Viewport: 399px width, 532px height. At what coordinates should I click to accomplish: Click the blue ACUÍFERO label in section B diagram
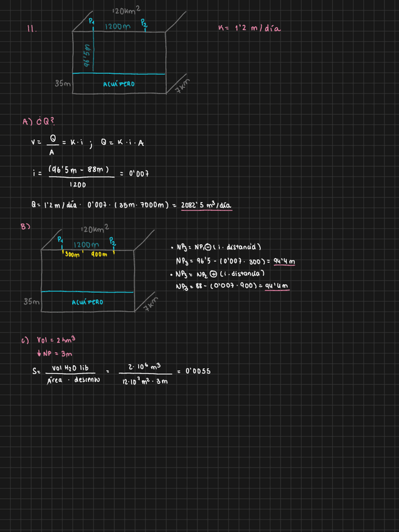(x=87, y=302)
